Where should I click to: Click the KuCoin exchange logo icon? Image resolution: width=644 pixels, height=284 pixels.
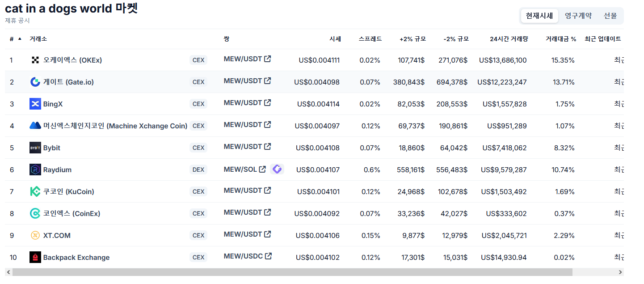[x=35, y=191]
